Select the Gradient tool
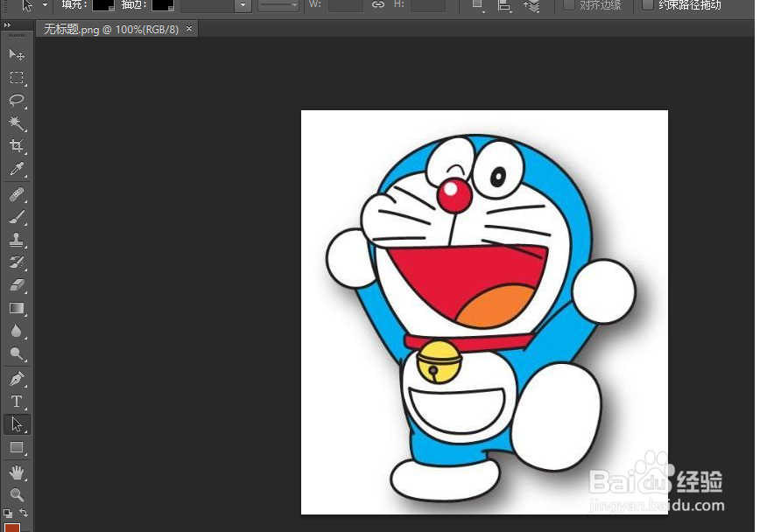 click(x=17, y=308)
